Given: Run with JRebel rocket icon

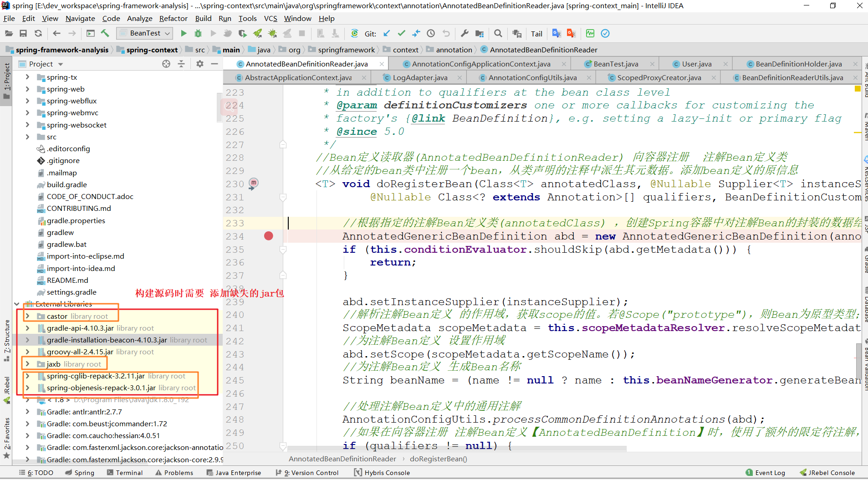Looking at the screenshot, I should coord(258,33).
